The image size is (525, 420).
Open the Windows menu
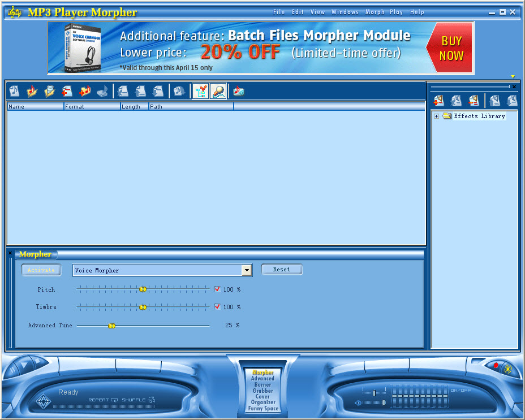(x=345, y=12)
